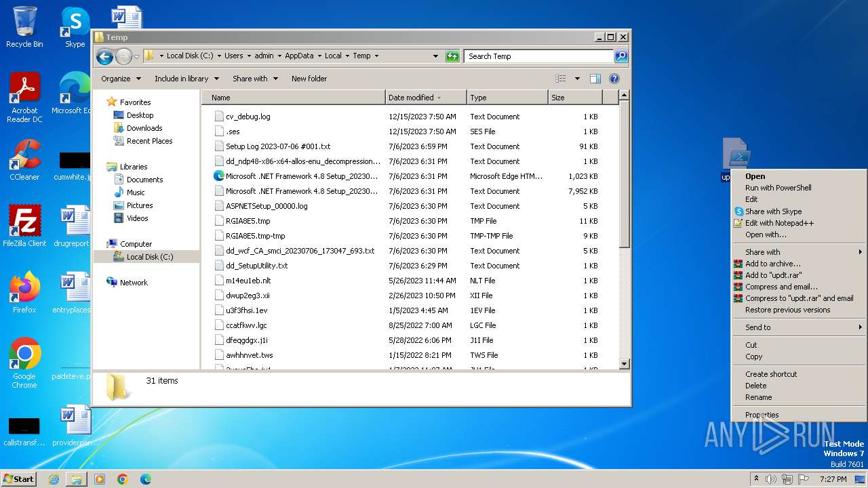Click the search magnifier icon
The image size is (868, 488).
click(x=620, y=56)
